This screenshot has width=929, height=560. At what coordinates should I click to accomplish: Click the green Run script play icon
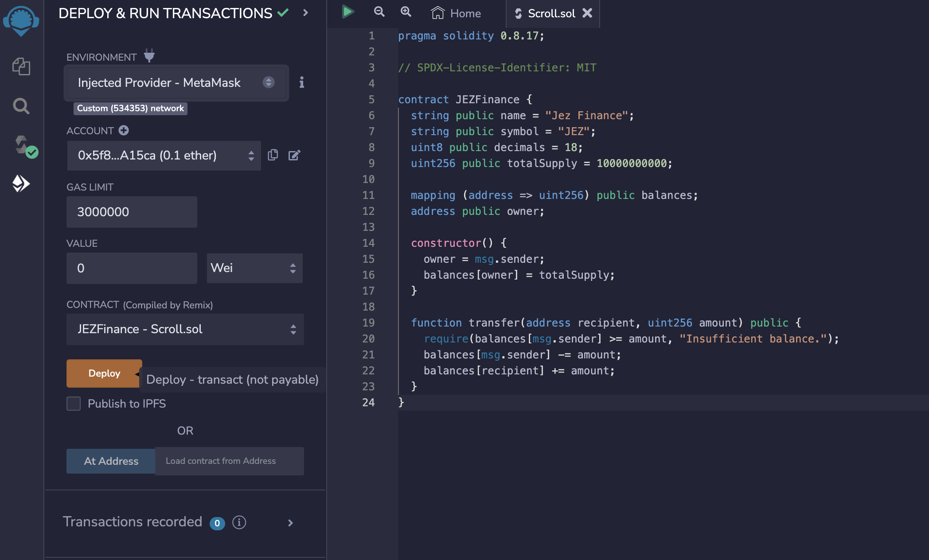pos(348,12)
